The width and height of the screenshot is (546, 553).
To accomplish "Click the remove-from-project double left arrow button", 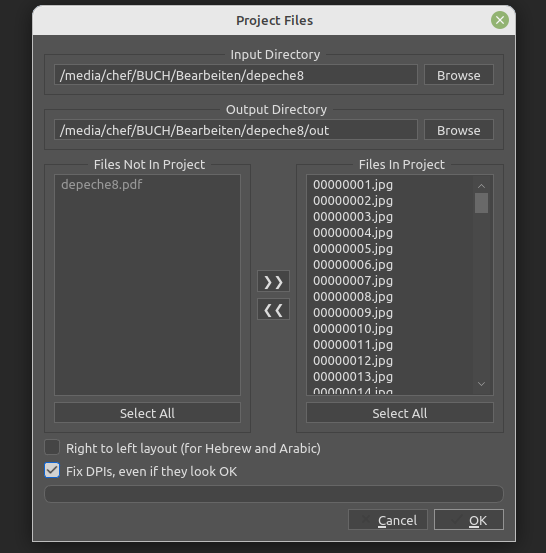I will [x=273, y=309].
